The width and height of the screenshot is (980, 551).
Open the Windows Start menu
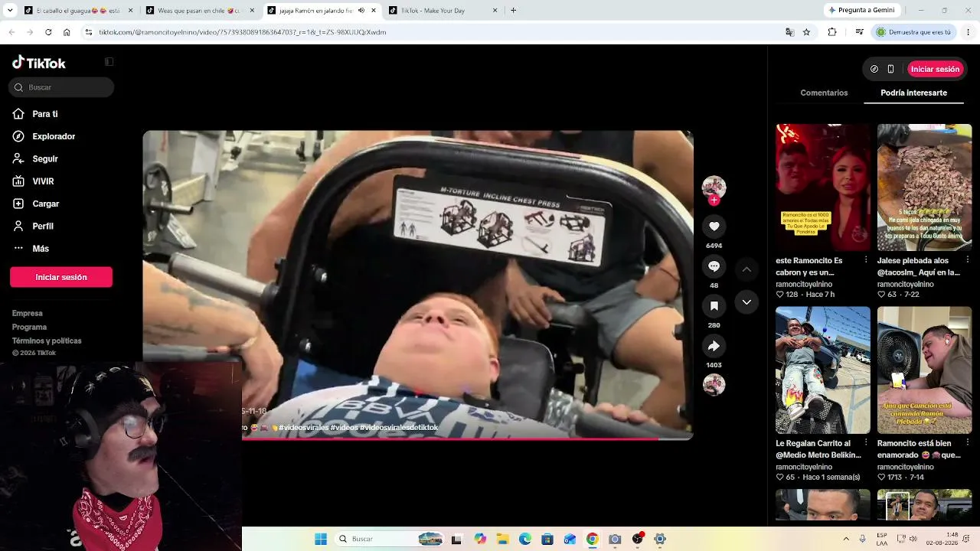tap(321, 539)
